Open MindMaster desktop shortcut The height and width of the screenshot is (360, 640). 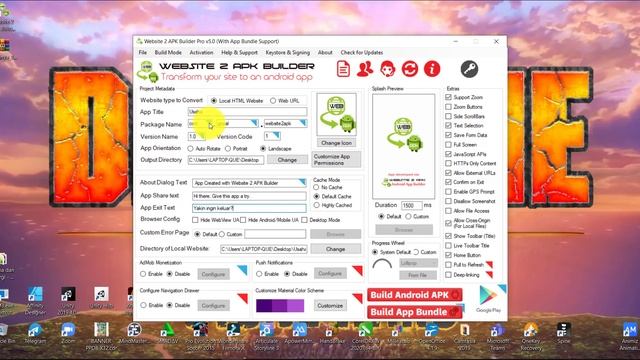coord(133,334)
